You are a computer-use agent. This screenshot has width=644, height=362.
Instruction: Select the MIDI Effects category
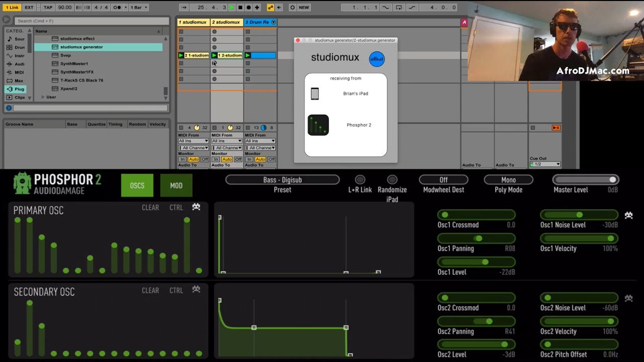(x=15, y=72)
